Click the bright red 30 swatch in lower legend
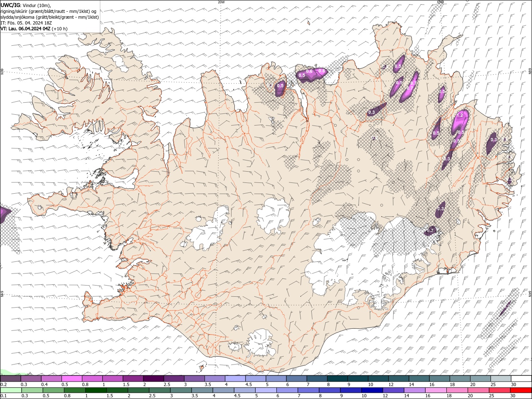Viewport: 532px width, 399px height. coord(521,390)
